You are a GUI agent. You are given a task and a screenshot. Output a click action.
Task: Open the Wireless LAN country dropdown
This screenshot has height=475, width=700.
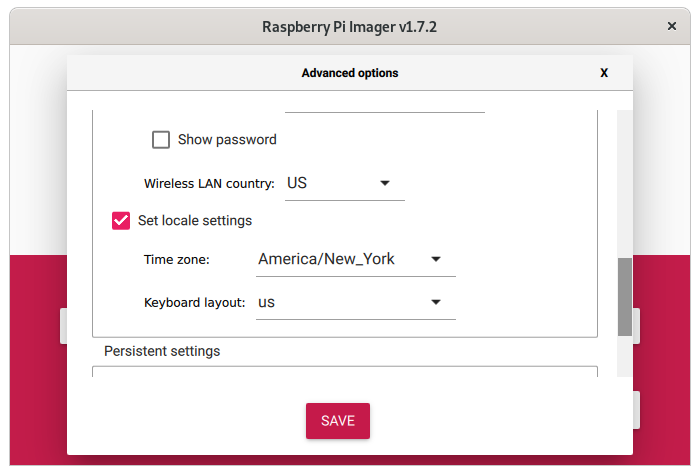(345, 183)
